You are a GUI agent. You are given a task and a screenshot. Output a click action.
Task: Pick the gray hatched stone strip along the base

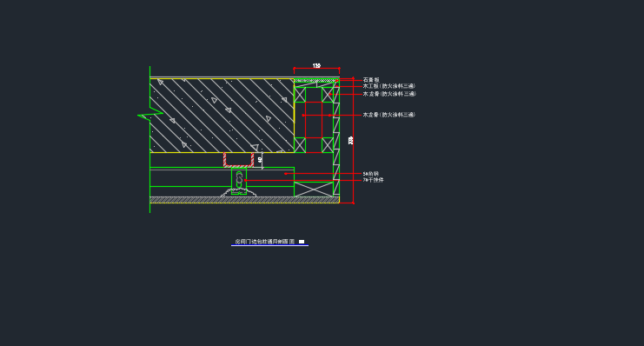[244, 200]
